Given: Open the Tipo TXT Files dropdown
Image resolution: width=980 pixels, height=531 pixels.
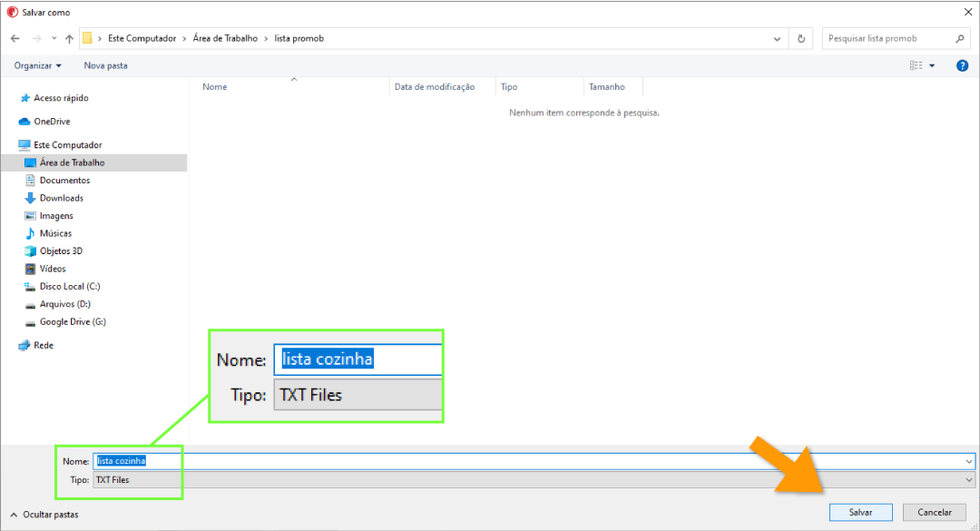Looking at the screenshot, I should click(534, 480).
